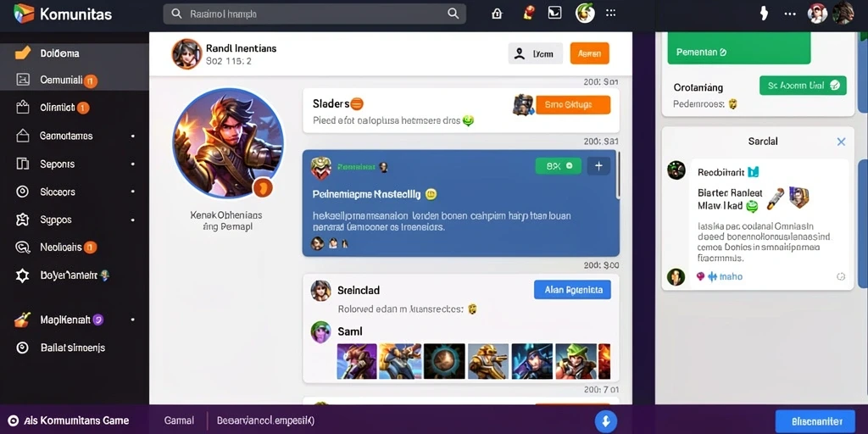Toggle the green 8% pill in blue card

tap(559, 165)
